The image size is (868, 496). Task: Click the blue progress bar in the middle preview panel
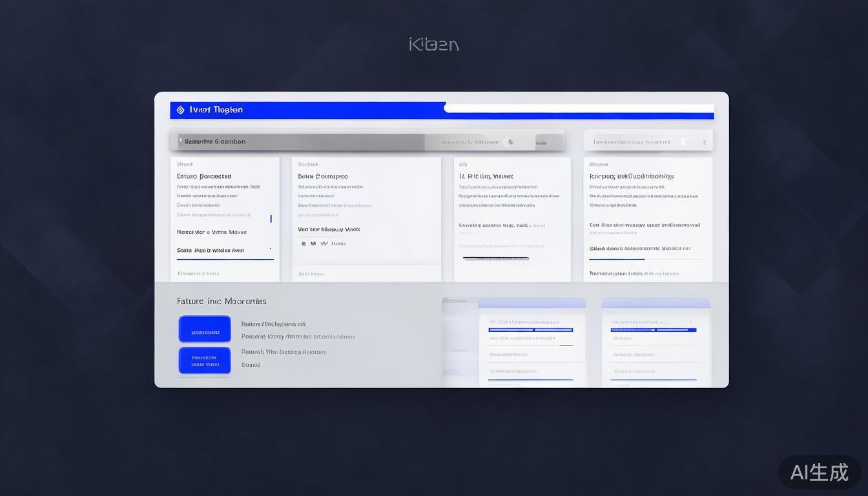[x=530, y=330]
